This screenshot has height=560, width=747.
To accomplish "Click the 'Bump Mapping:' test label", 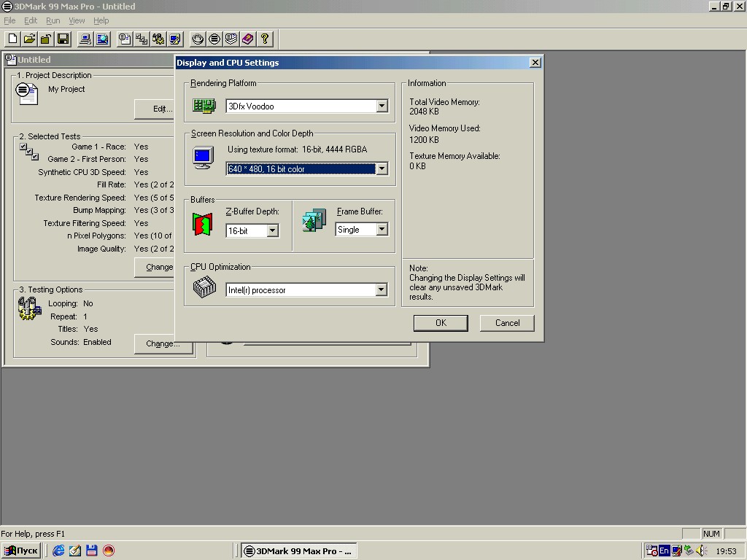I will click(99, 210).
